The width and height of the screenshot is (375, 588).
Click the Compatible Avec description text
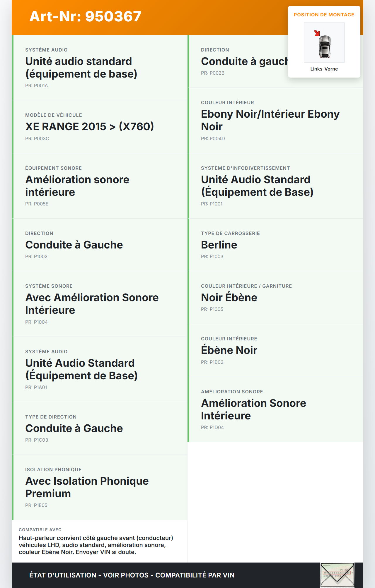(x=96, y=545)
